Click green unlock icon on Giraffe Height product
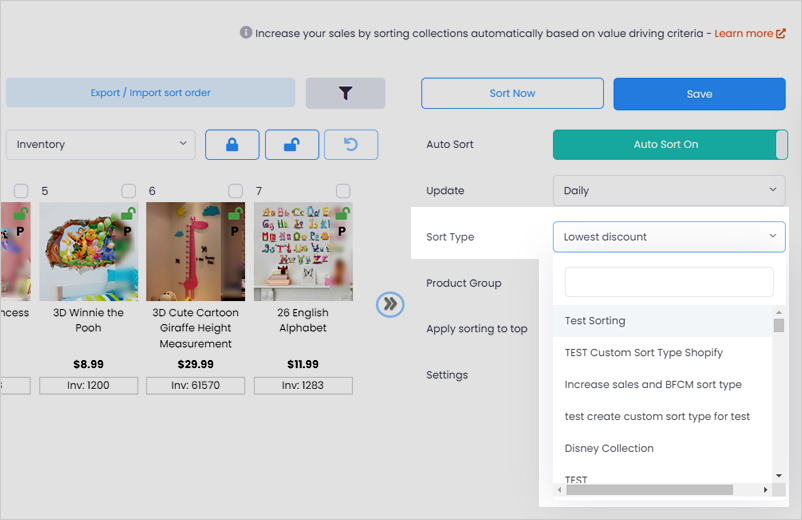 (235, 213)
